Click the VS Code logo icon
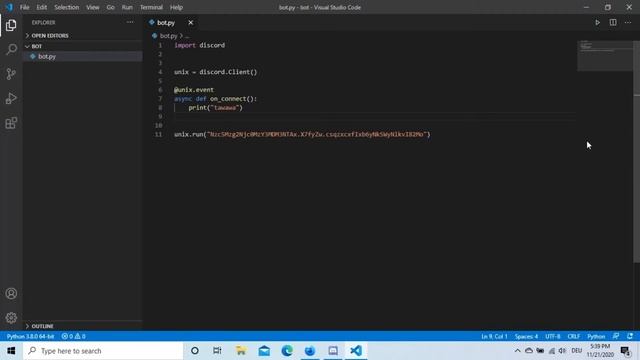This screenshot has width=640, height=360. coord(9,7)
